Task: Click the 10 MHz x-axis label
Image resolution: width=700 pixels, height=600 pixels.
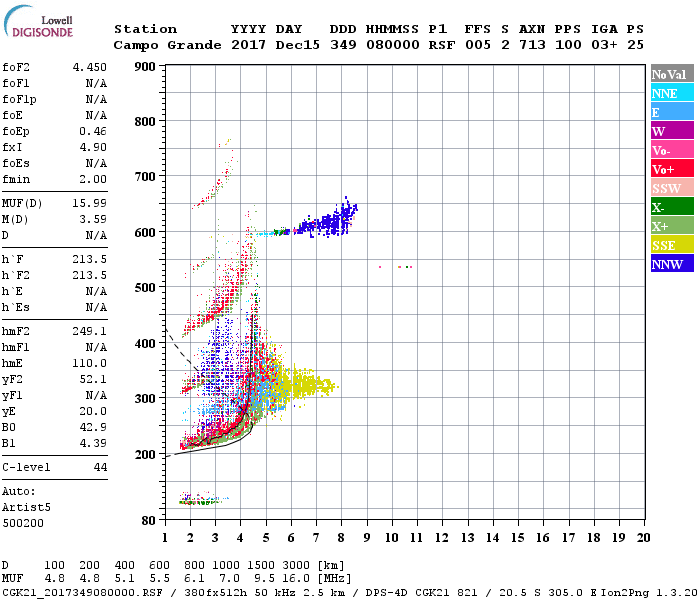Action: 392,538
